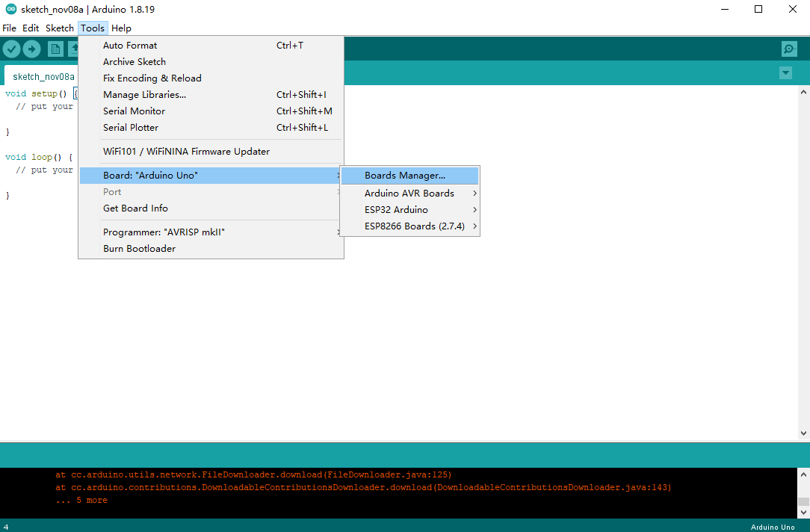Open a sketch using the toolbar open icon
This screenshot has width=810, height=532.
[74, 49]
